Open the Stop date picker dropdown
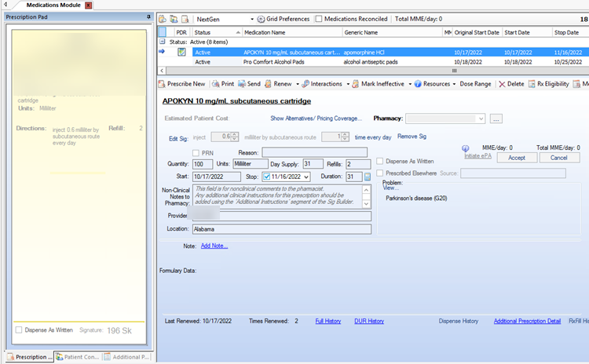589x364 pixels. (306, 177)
